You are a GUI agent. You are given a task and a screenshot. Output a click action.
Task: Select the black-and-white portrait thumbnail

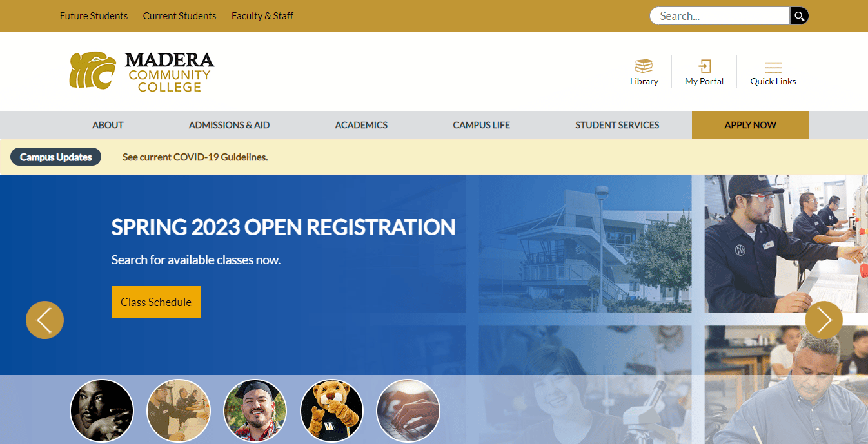coord(101,410)
